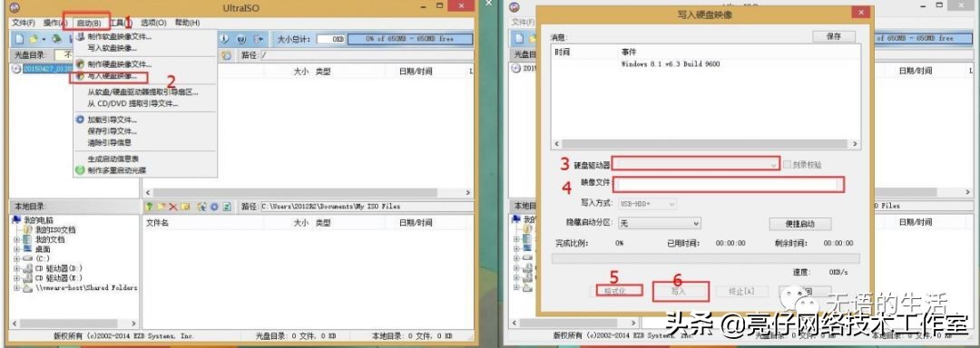Viewport: 980px width, 348px height.
Task: Expand the CD 驱动器(D:) tree node
Action: [16, 268]
